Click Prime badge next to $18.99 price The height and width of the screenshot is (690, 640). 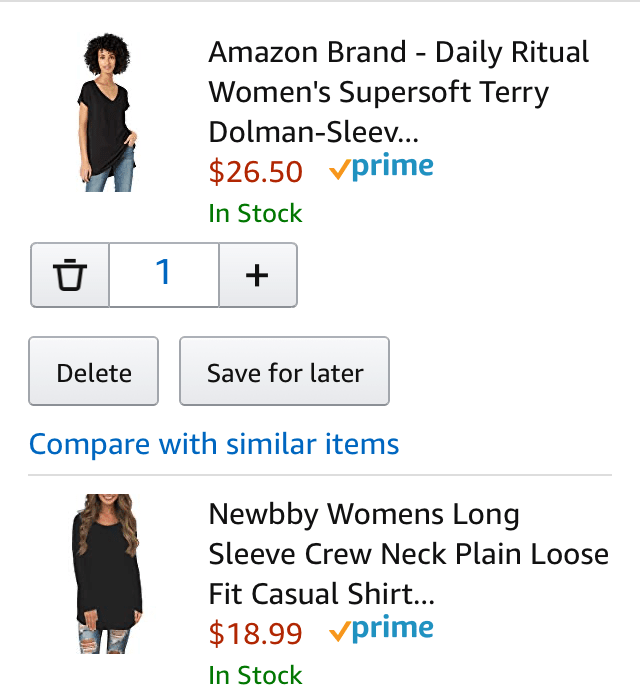point(392,630)
